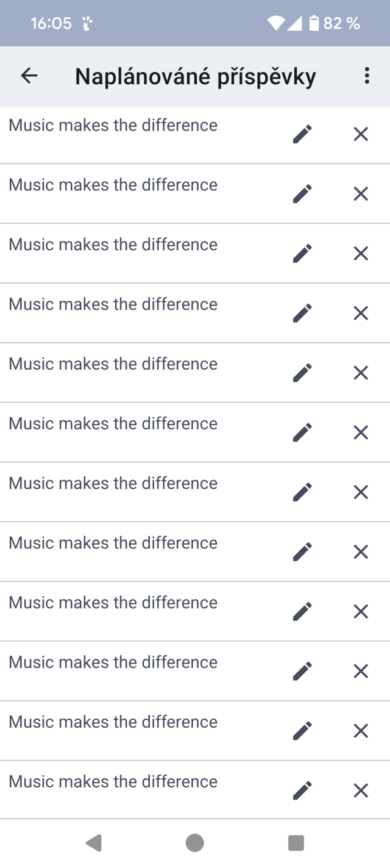The image size is (390, 868).
Task: Edit the first scheduled post
Action: point(302,134)
